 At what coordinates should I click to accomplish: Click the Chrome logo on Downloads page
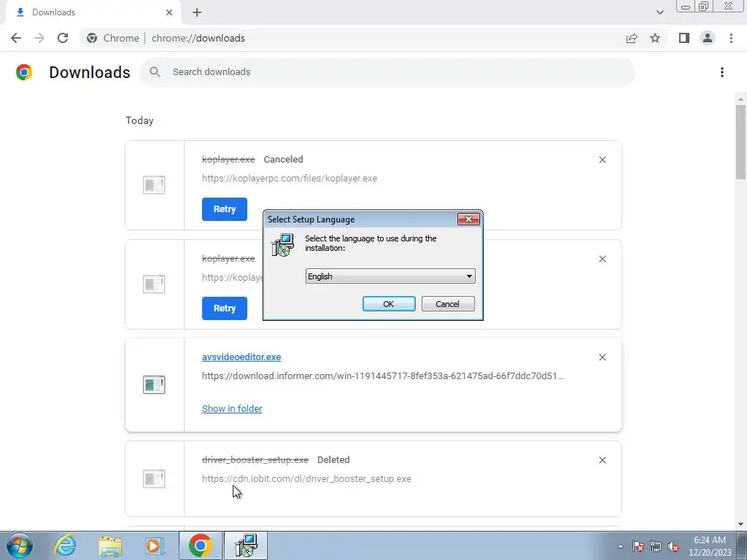tap(24, 72)
